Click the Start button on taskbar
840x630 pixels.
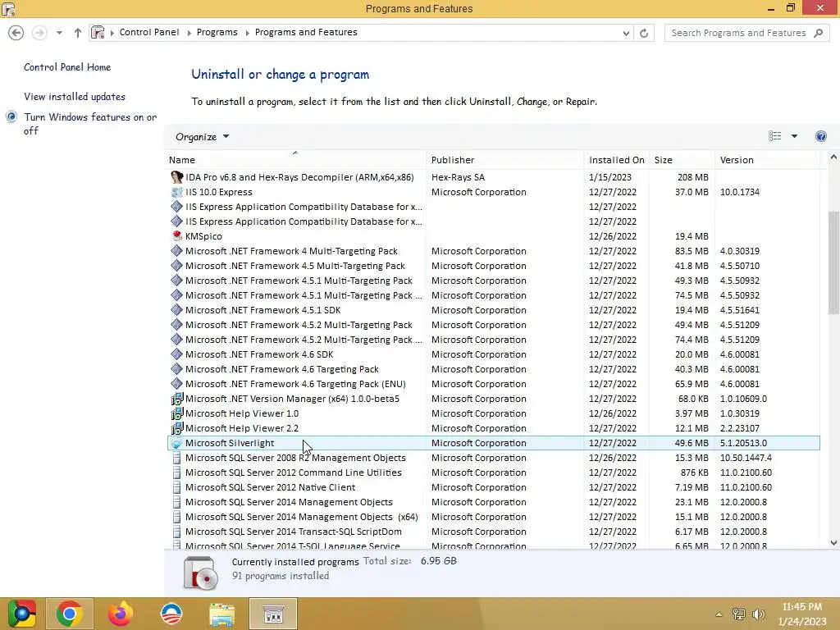click(21, 614)
